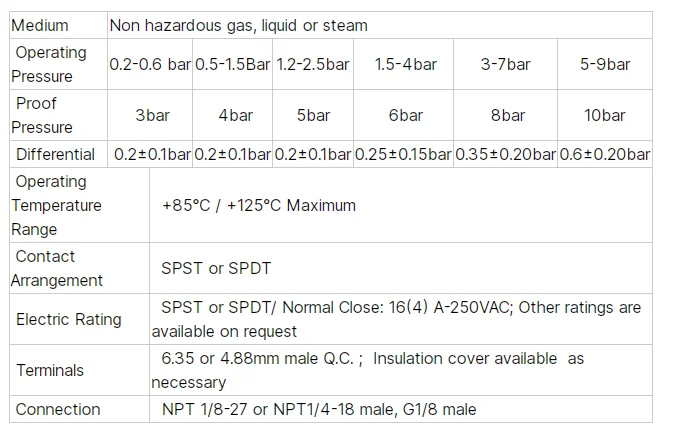
Task: Click the Differential row label
Action: click(x=55, y=154)
